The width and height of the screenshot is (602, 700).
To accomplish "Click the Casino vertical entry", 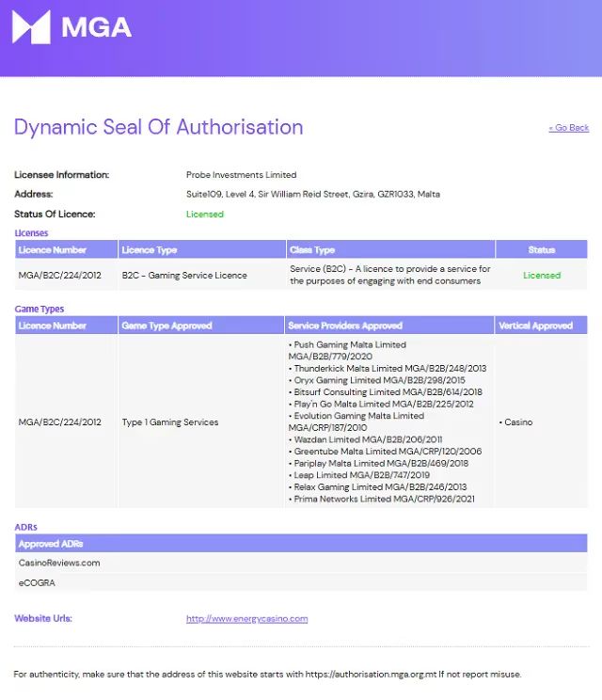I will tap(517, 422).
